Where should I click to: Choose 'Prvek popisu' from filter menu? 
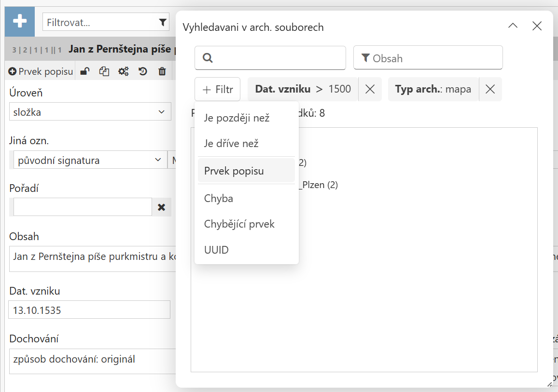point(234,171)
